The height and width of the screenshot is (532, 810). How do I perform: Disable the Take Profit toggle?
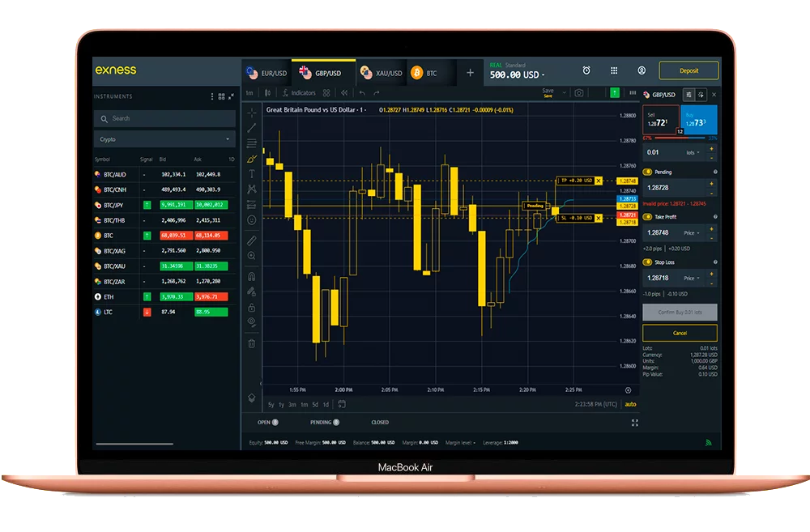pyautogui.click(x=648, y=217)
